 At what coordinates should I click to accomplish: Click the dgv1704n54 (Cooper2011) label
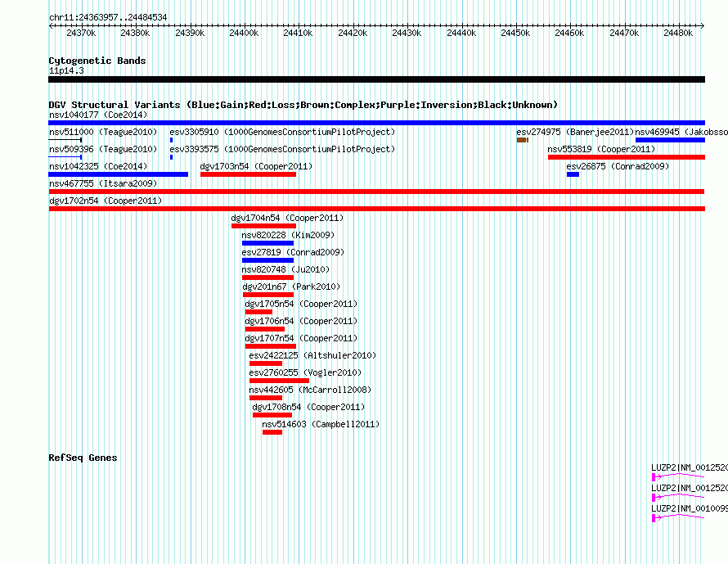[x=287, y=218]
